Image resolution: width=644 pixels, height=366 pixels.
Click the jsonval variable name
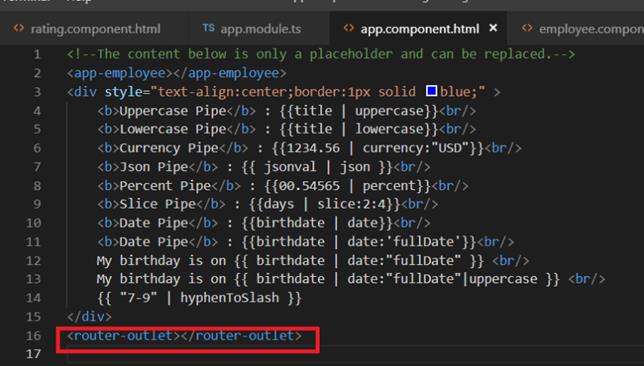click(290, 167)
